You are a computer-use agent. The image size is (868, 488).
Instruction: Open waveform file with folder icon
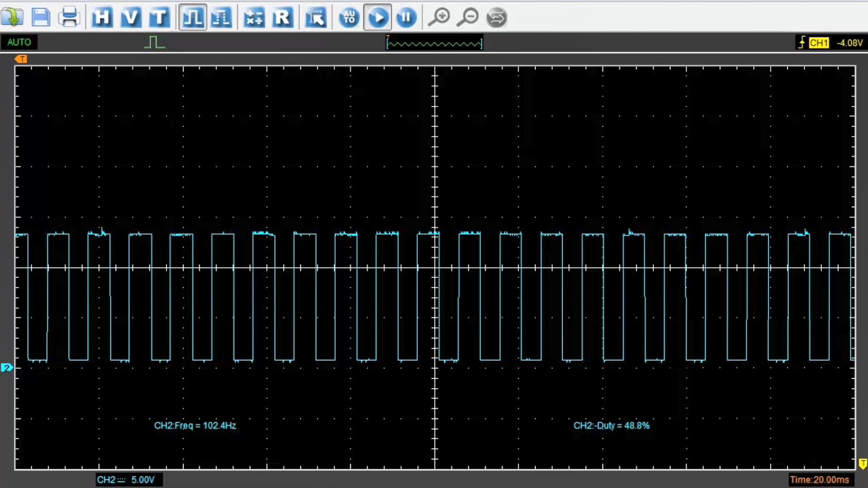click(12, 17)
